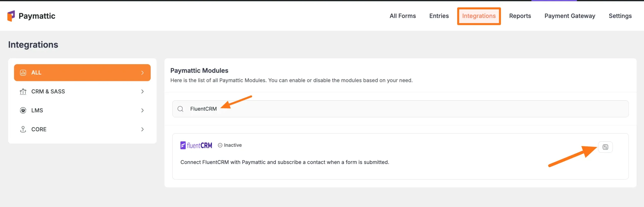This screenshot has height=207, width=644.
Task: Click the map pin icon beside CORE
Action: [x=23, y=129]
